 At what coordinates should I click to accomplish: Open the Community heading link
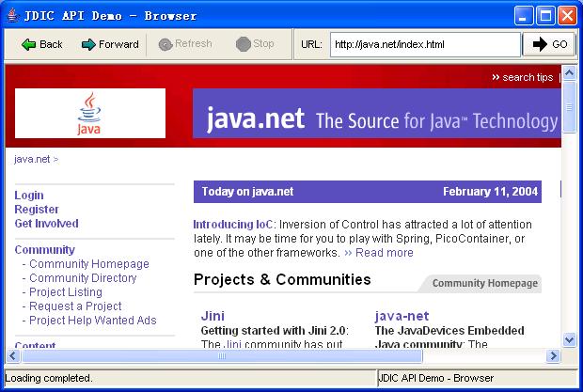tap(44, 250)
